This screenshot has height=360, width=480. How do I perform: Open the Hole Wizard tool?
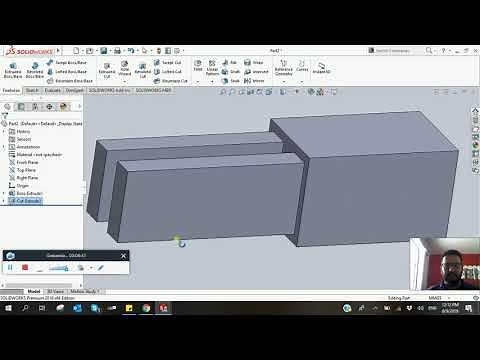[125, 68]
